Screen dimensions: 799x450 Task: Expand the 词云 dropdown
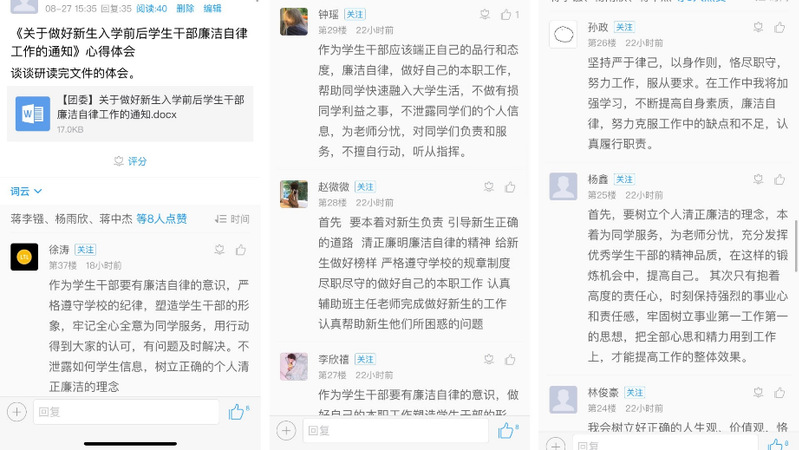coord(26,191)
